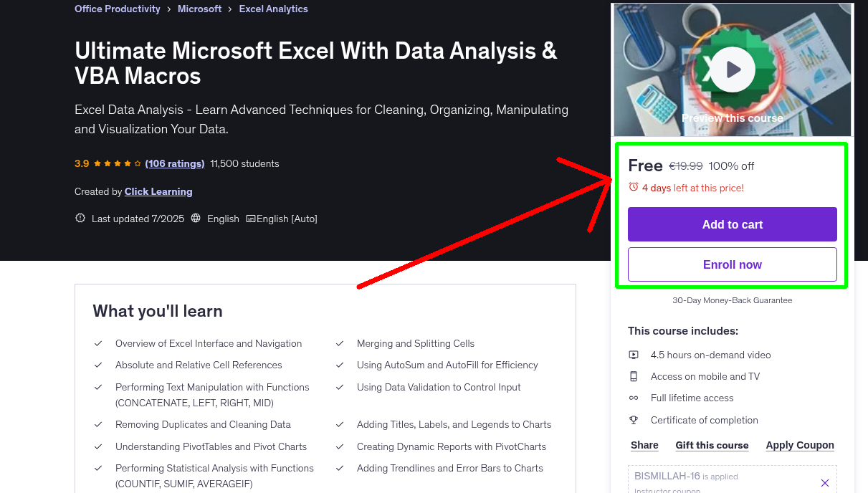This screenshot has height=493, width=868.
Task: Share this course
Action: [644, 445]
